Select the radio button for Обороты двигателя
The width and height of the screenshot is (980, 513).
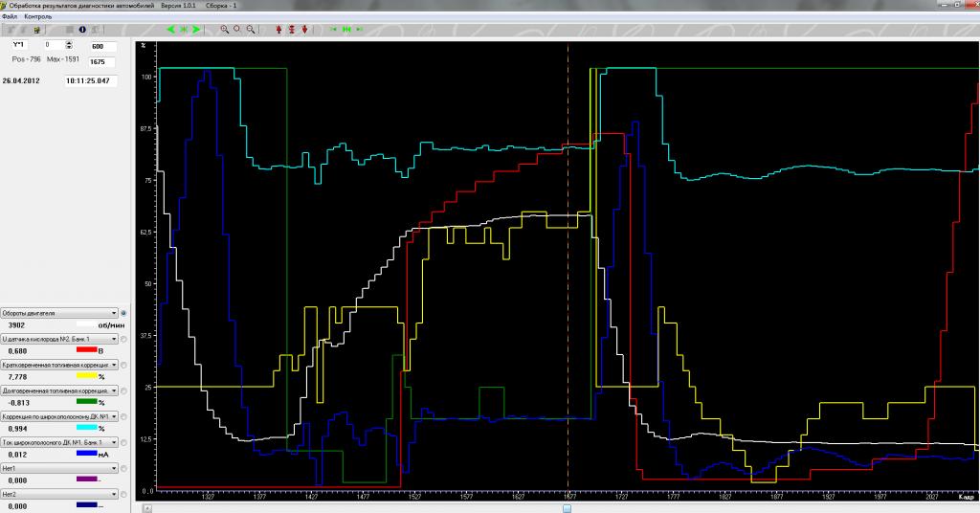click(124, 313)
